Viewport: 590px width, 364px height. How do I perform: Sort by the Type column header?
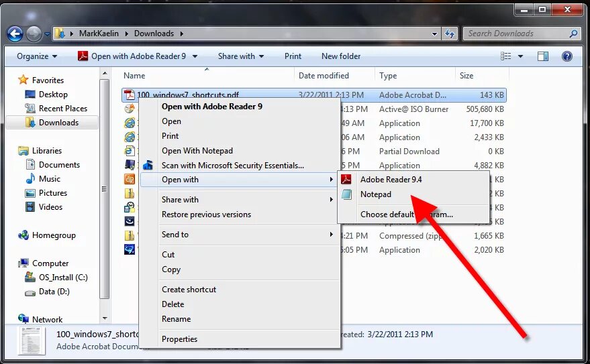pyautogui.click(x=388, y=76)
